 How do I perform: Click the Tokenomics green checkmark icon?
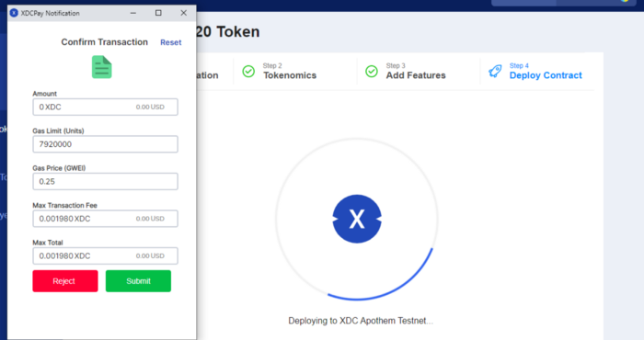point(248,72)
